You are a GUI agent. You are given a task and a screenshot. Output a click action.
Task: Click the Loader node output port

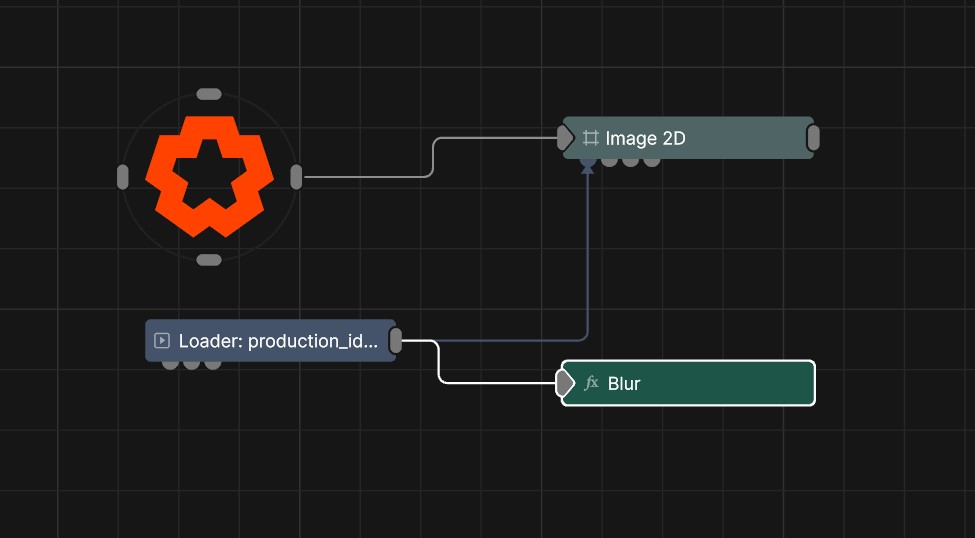click(396, 341)
